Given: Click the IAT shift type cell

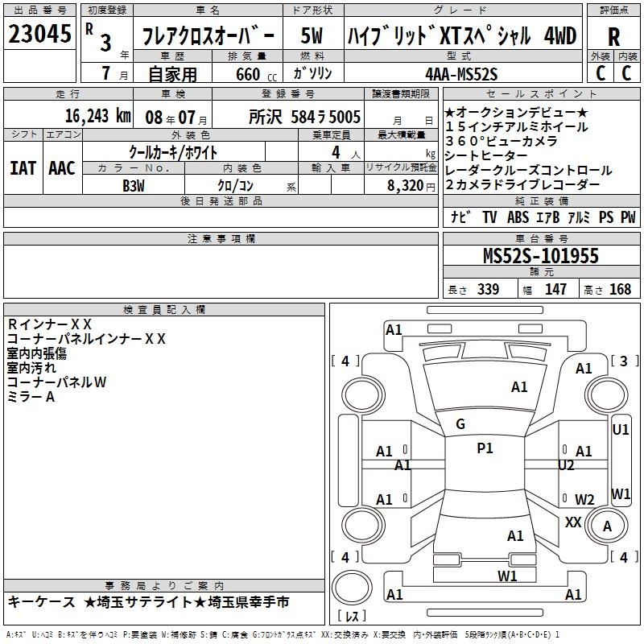Looking at the screenshot, I should (x=23, y=167).
